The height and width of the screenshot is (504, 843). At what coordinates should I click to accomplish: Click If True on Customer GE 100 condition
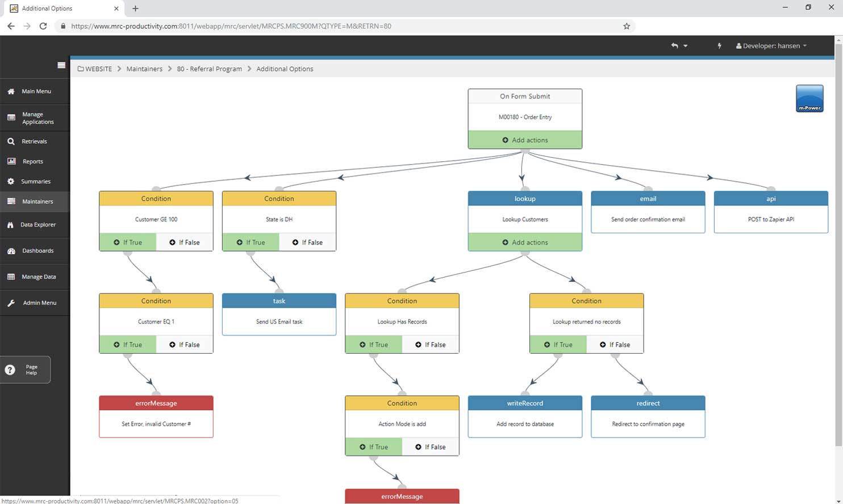(x=128, y=242)
